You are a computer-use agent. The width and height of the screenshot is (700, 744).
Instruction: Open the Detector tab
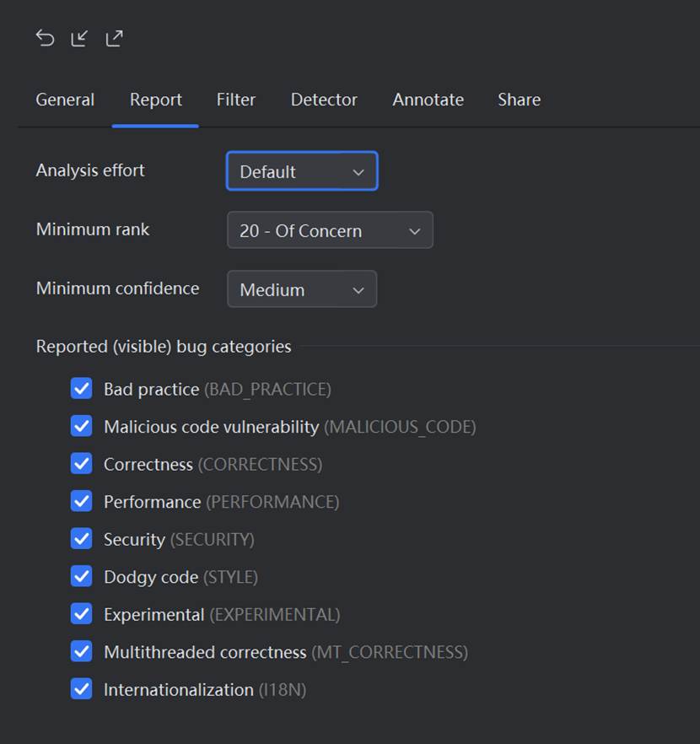(324, 100)
